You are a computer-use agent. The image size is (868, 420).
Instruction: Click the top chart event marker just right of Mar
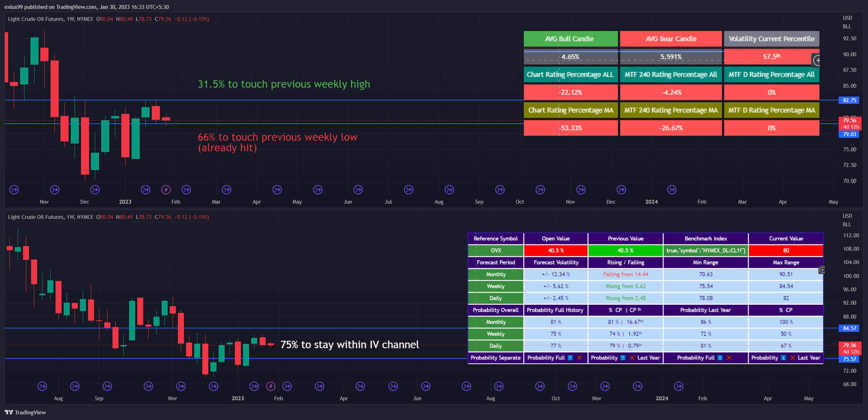pos(226,190)
